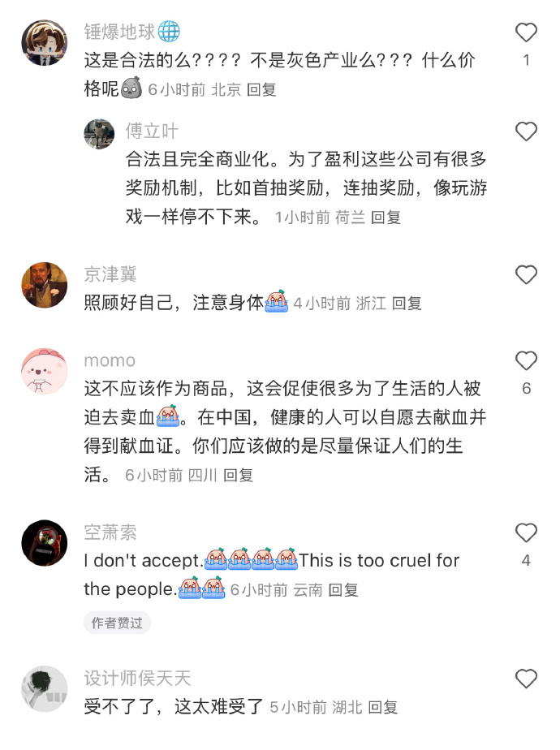Screen dimensions: 560x750
Task: Like 傅立叶's reply about 合法且完全商业化
Action: (526, 131)
